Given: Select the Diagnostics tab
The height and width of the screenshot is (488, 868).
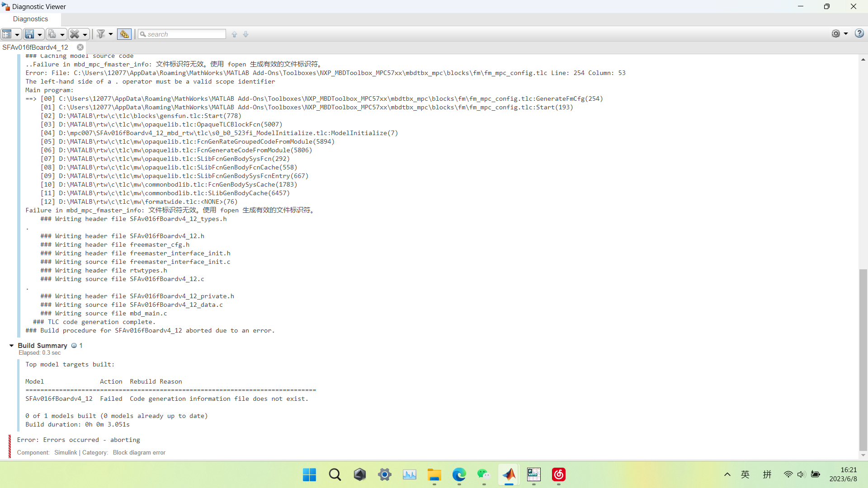Looking at the screenshot, I should click(x=30, y=19).
